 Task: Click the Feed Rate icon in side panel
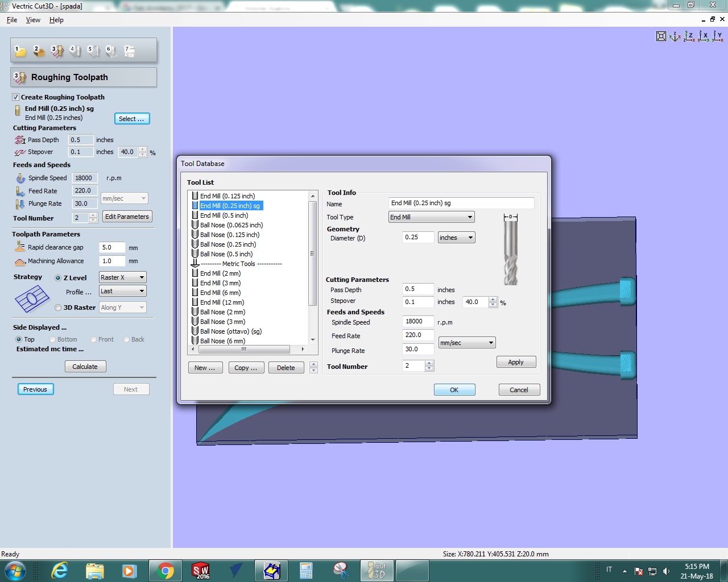[20, 191]
